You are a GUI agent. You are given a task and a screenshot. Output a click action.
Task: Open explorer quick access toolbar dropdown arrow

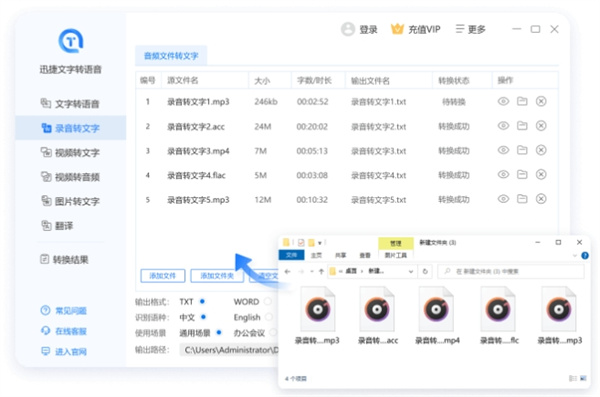point(320,243)
